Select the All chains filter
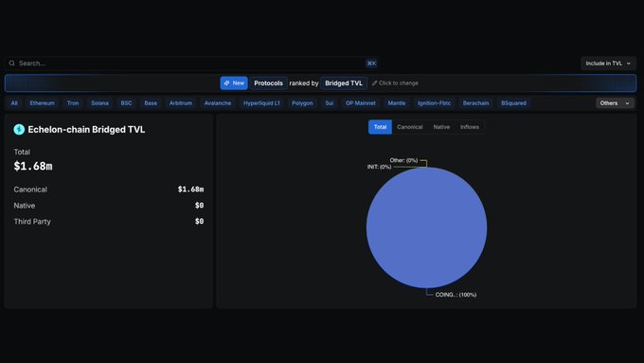644x363 pixels. click(14, 103)
